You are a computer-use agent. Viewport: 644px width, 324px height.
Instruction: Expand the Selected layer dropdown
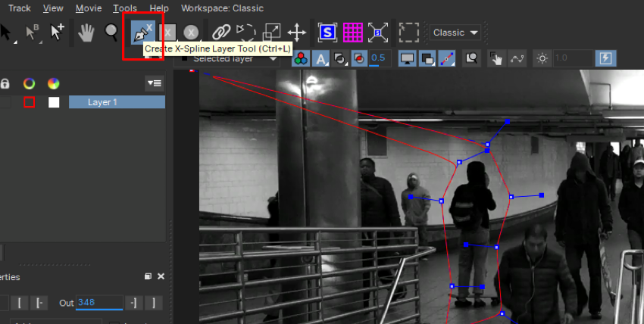[227, 58]
